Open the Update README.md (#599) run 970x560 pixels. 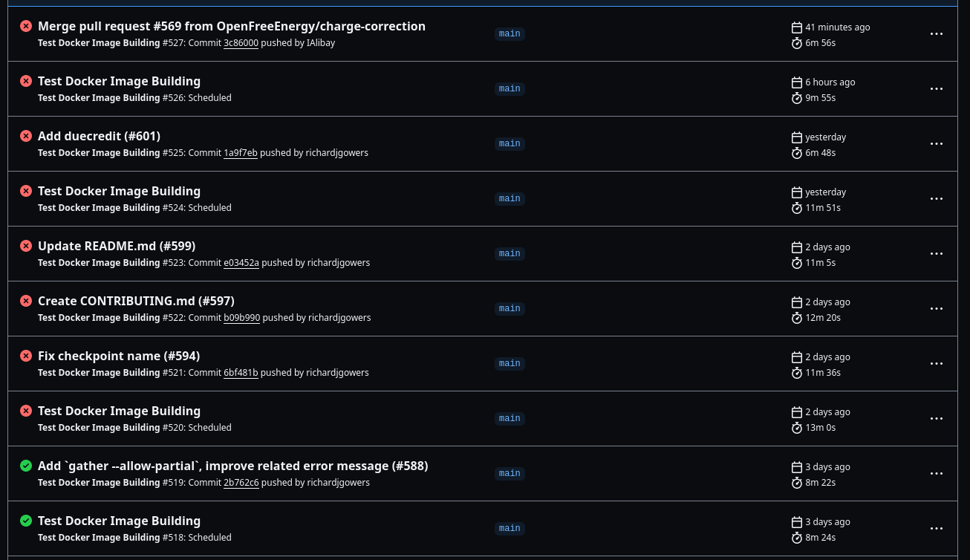117,246
